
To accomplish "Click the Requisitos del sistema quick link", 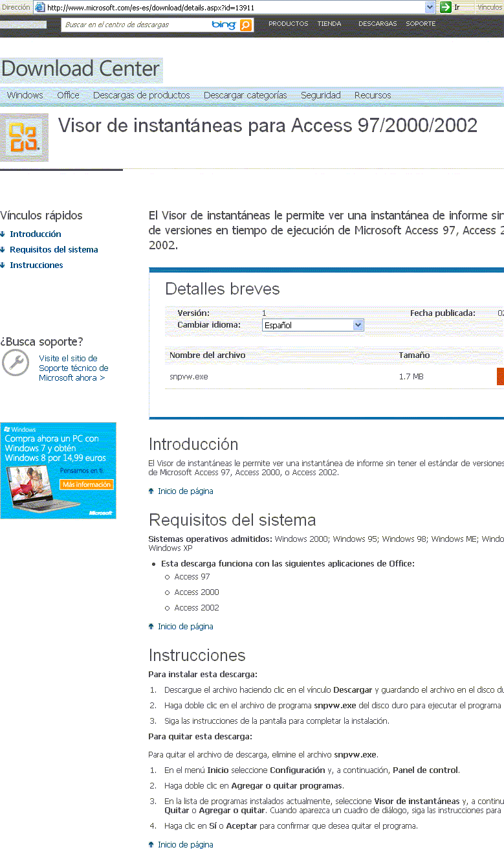I will [54, 250].
